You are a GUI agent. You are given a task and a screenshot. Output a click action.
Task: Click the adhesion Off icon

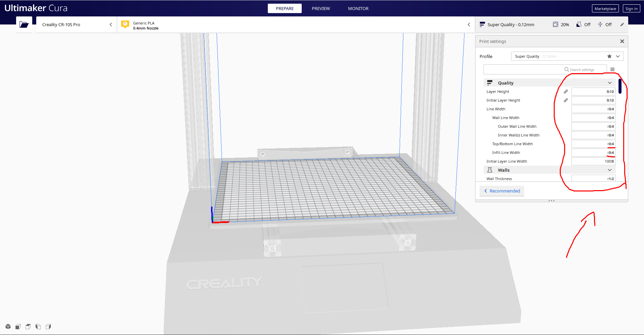600,24
